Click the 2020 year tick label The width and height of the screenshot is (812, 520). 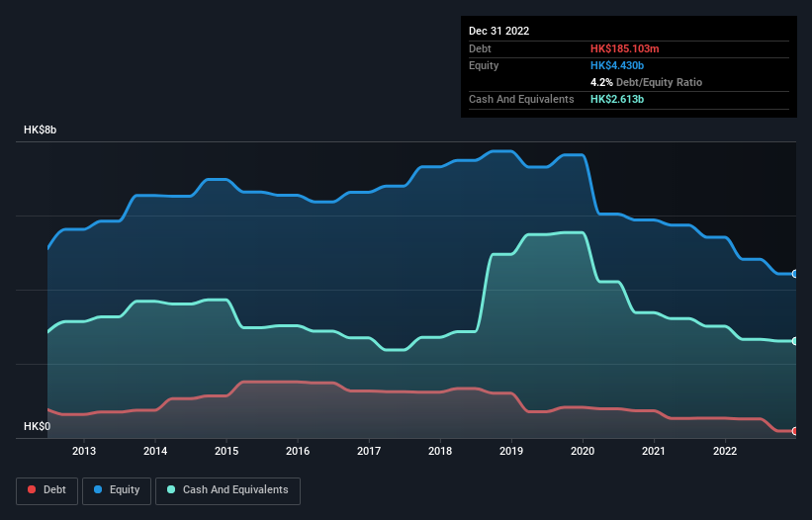[583, 451]
